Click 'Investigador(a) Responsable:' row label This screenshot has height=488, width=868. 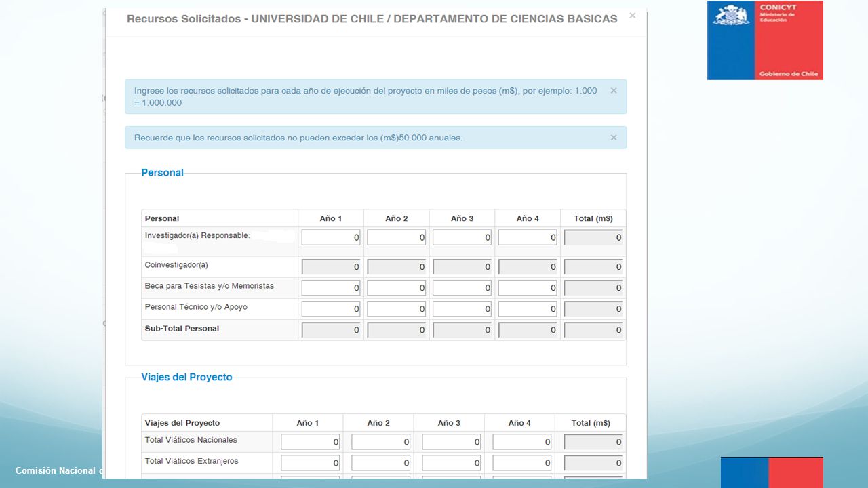(x=197, y=236)
